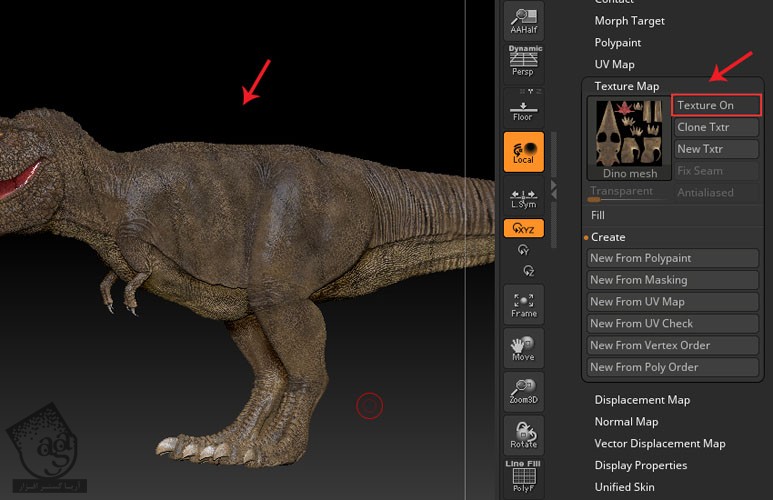Toggle the Local transformations button

pyautogui.click(x=524, y=151)
